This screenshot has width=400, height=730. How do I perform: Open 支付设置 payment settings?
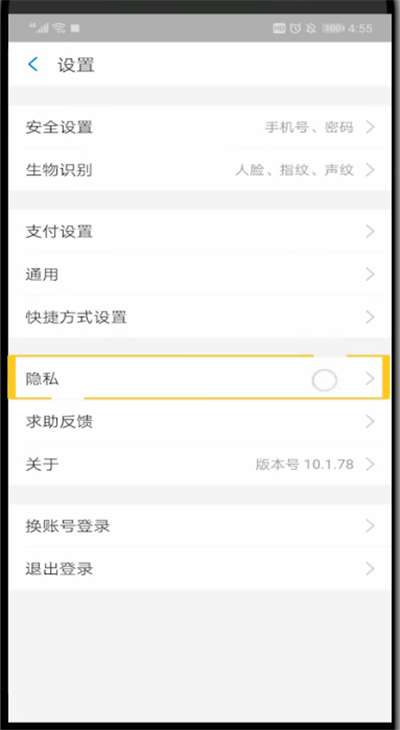200,231
